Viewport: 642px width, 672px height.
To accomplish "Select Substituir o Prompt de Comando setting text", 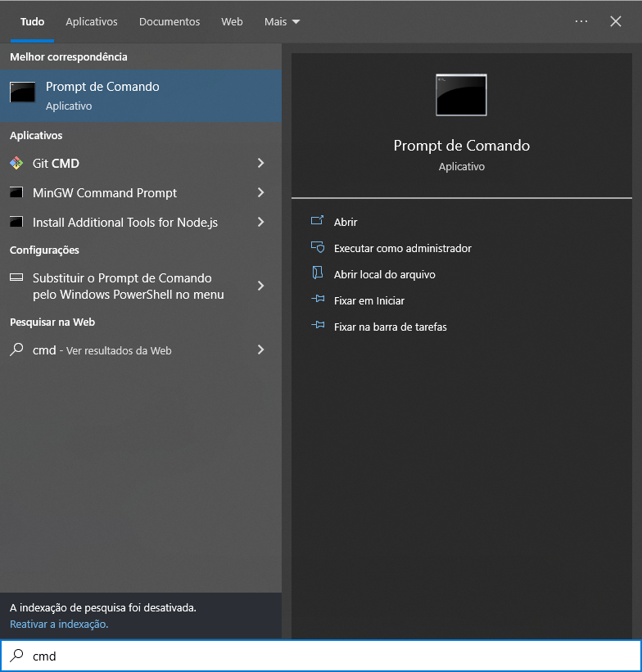I will [129, 286].
